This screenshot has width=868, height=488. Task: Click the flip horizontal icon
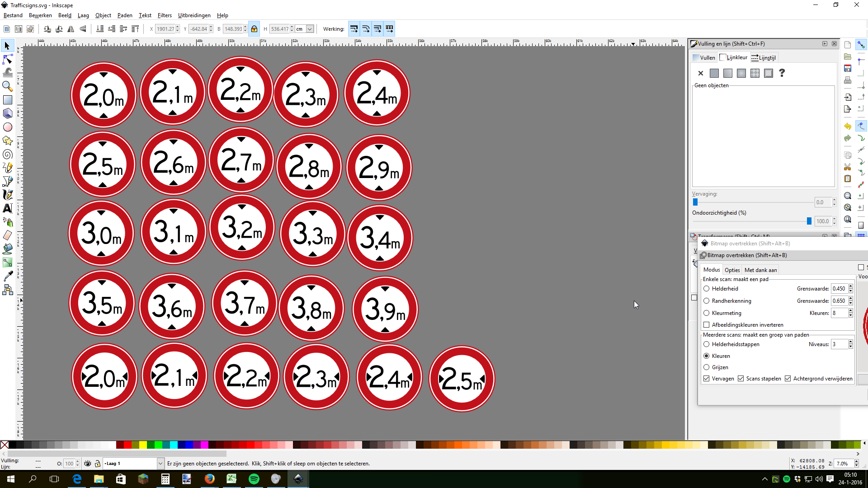(x=71, y=29)
